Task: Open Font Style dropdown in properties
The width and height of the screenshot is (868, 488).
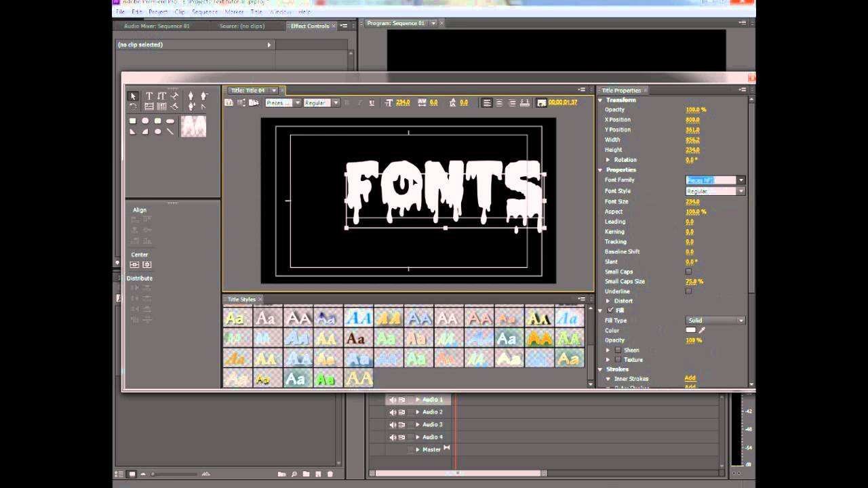Action: pyautogui.click(x=741, y=191)
